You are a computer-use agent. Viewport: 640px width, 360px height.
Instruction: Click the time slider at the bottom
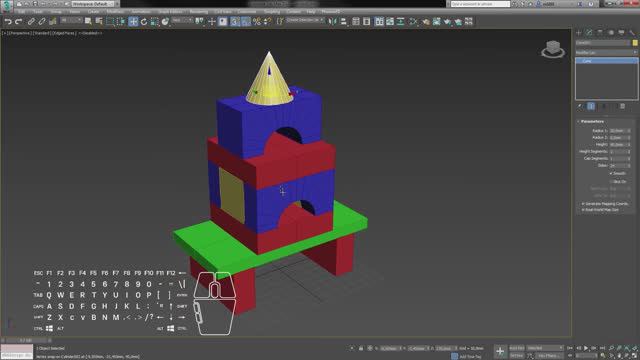pos(27,340)
